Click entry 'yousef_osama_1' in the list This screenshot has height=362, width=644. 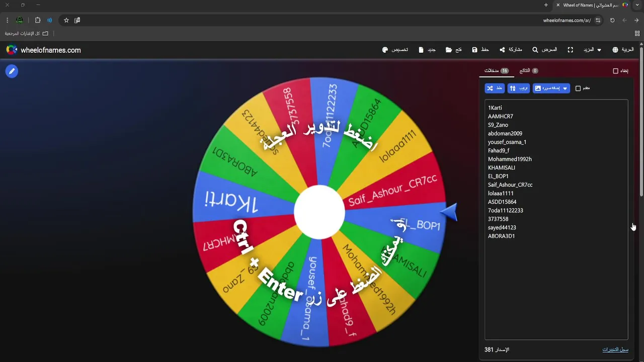coord(507,142)
